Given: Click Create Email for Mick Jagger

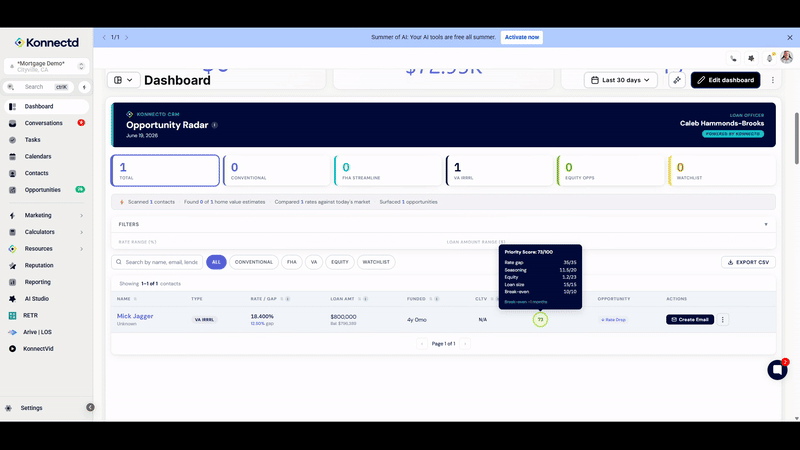Looking at the screenshot, I should [690, 320].
